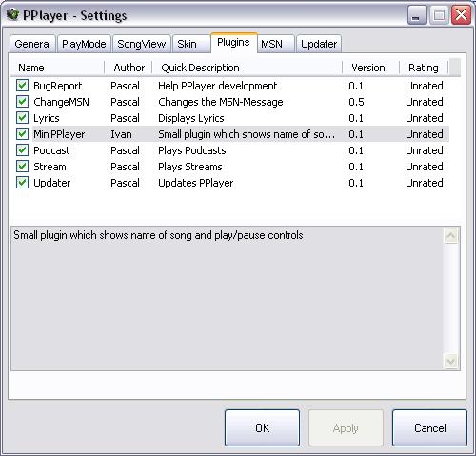Click the PPlayer app icon in title bar
Screen dimensions: 476x456
pos(12,14)
